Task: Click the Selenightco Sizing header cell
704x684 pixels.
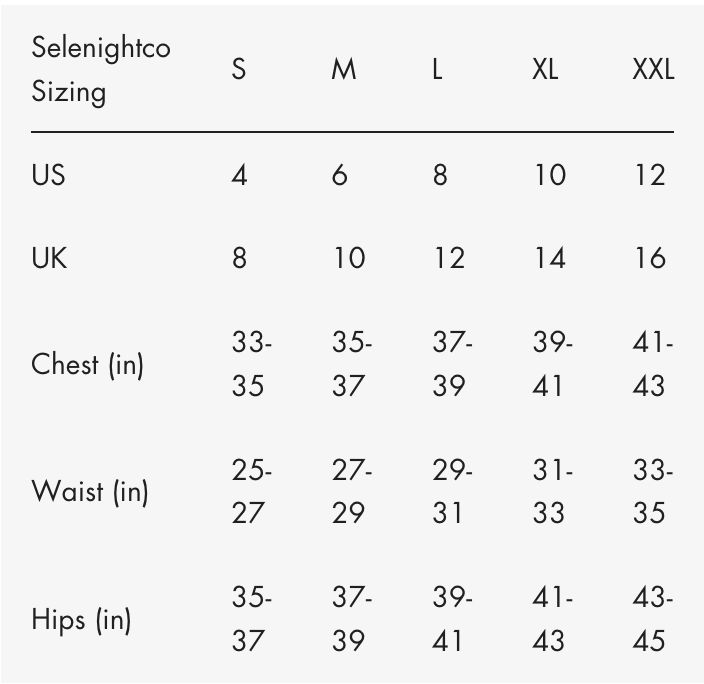Action: pos(100,70)
